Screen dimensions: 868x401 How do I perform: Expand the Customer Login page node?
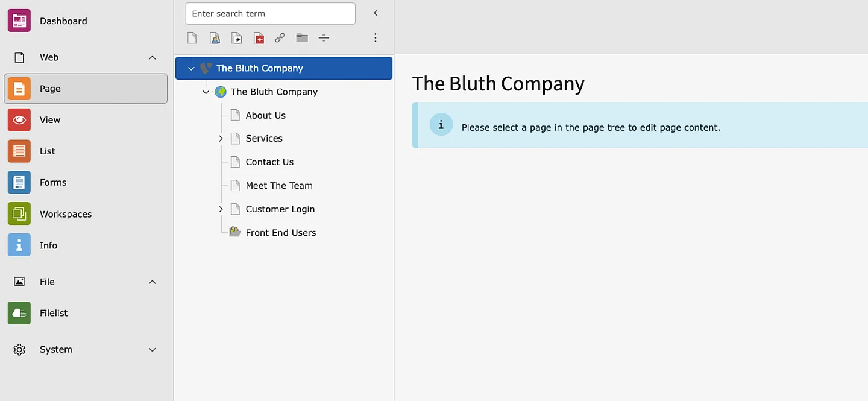coord(221,209)
